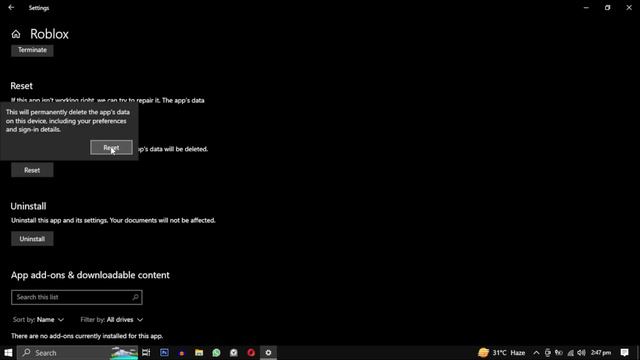The width and height of the screenshot is (640, 360).
Task: Close the Settings window
Action: 629,7
